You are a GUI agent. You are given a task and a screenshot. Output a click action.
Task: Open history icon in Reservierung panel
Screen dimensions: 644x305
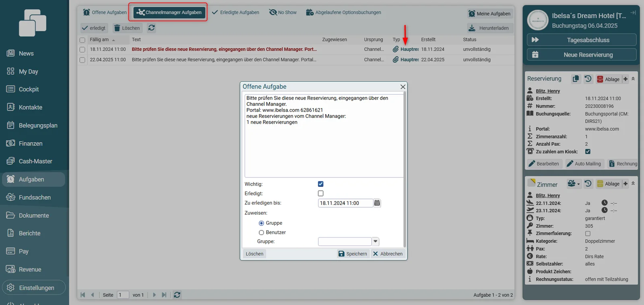(588, 79)
